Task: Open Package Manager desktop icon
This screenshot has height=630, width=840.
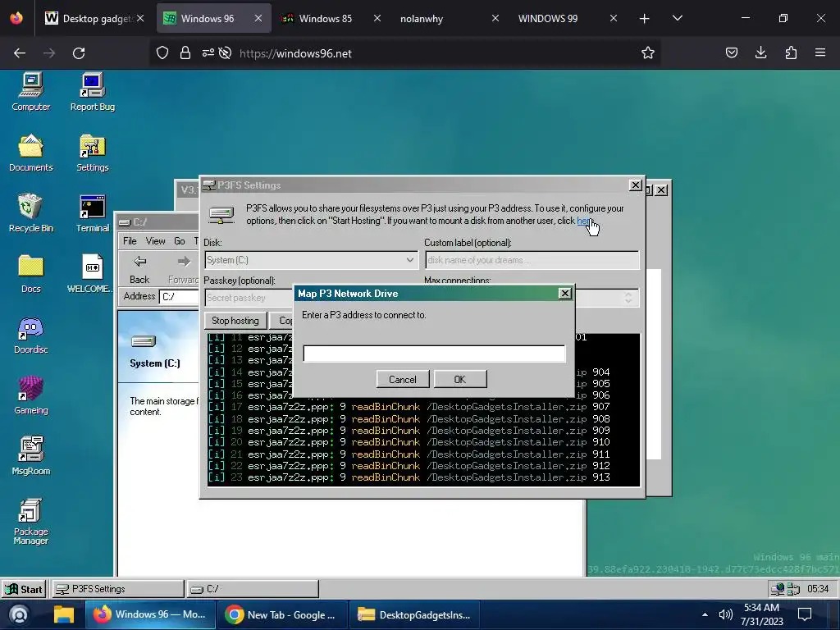Action: [31, 521]
